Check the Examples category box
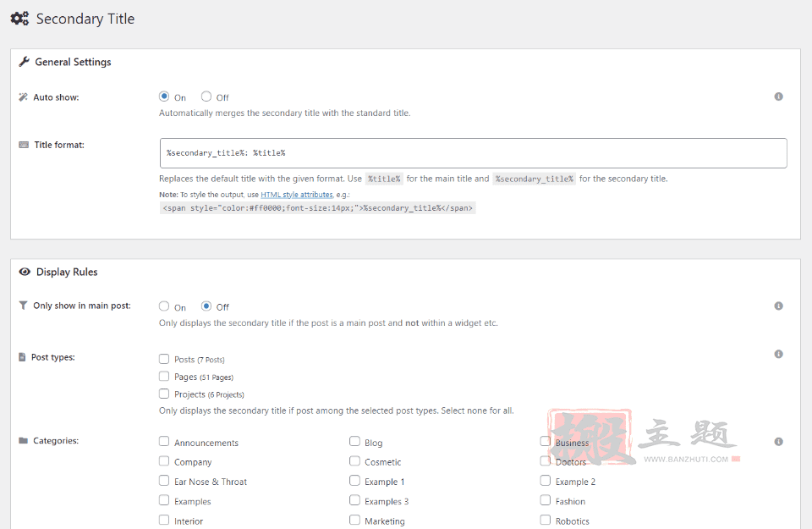This screenshot has width=812, height=529. click(164, 500)
